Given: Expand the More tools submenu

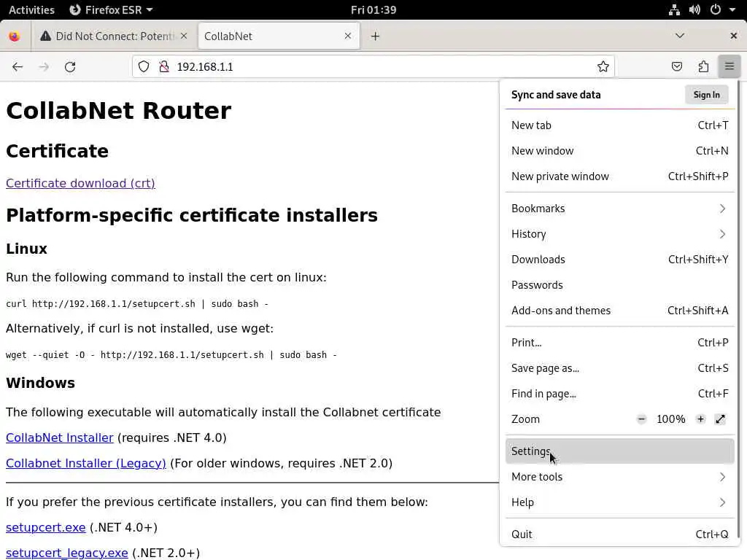Looking at the screenshot, I should [619, 477].
